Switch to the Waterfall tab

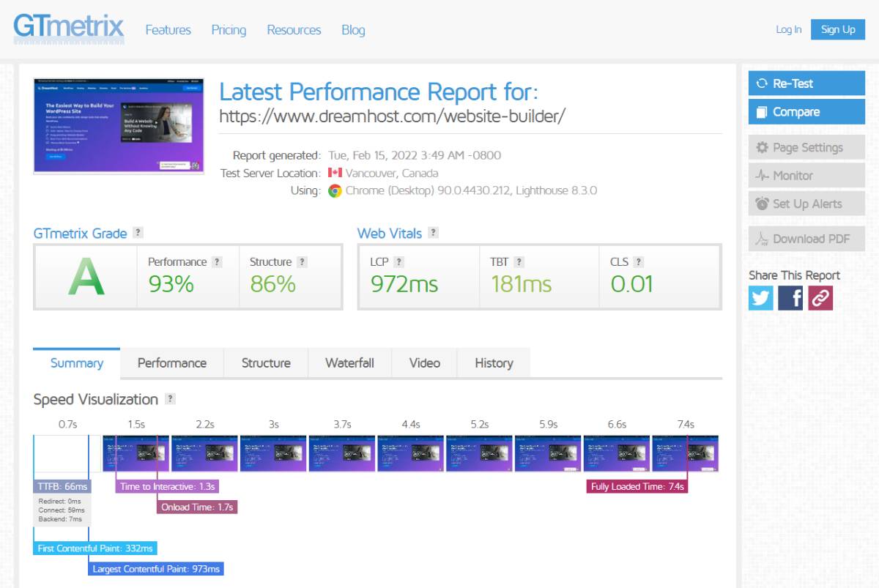349,363
